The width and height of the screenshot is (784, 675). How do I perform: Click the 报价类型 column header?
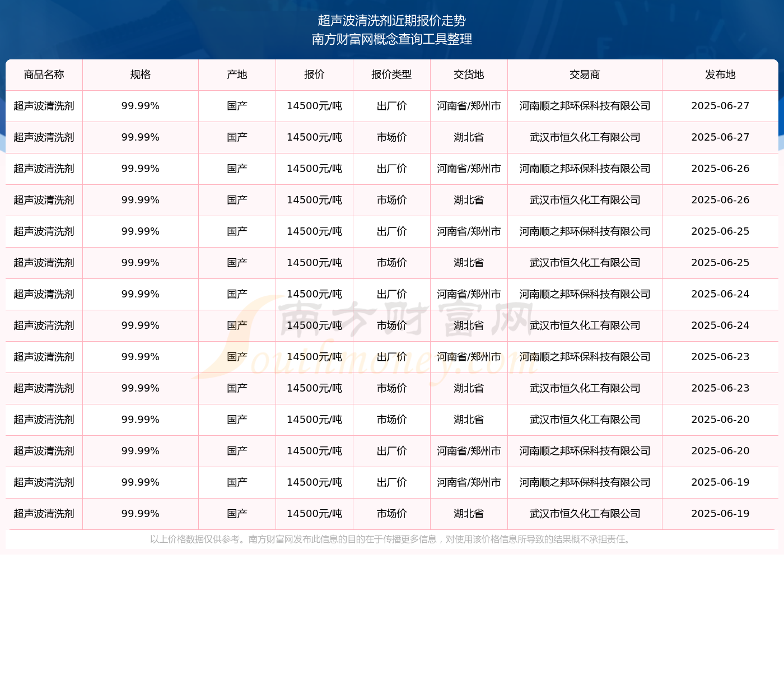pyautogui.click(x=392, y=75)
